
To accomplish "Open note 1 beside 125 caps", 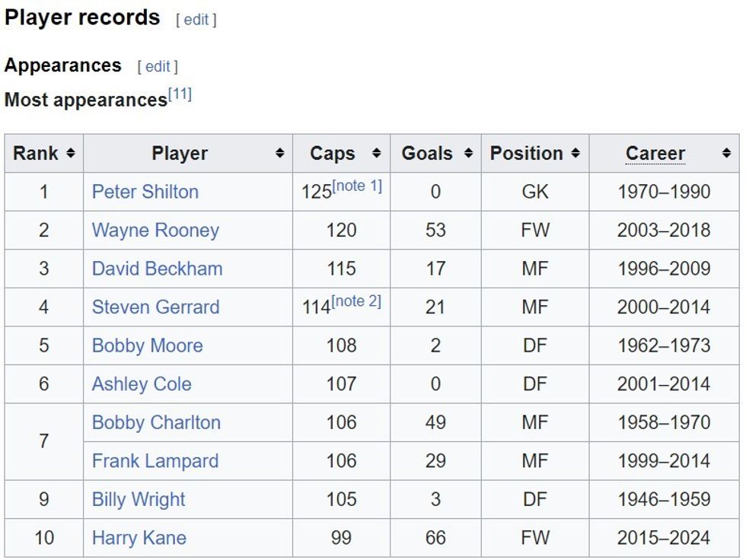I will point(357,186).
